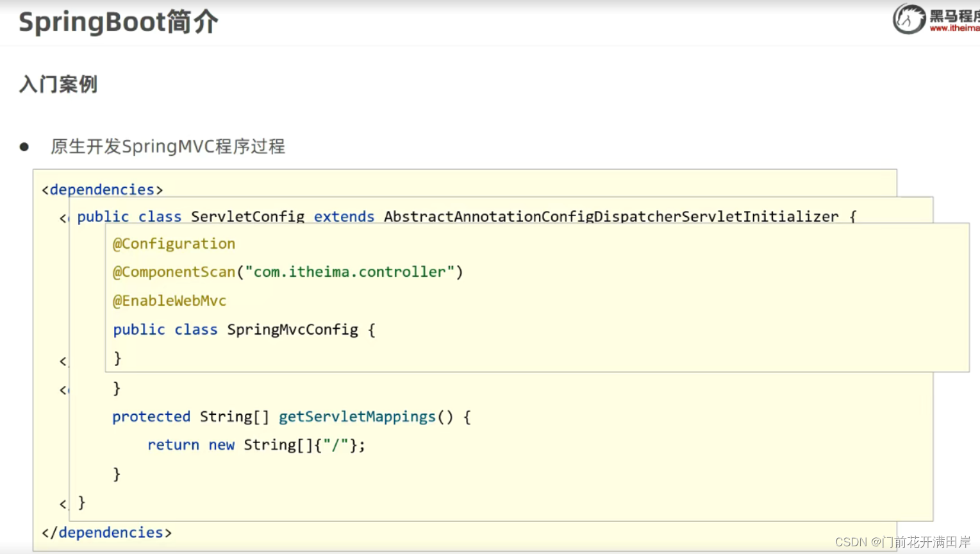980x554 pixels.
Task: Click the protected keyword
Action: click(151, 417)
